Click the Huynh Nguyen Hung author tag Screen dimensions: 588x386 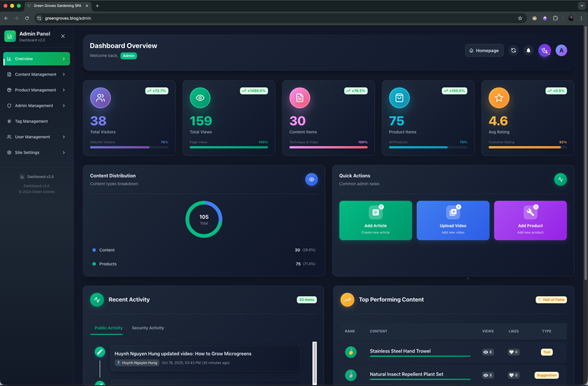[137, 363]
